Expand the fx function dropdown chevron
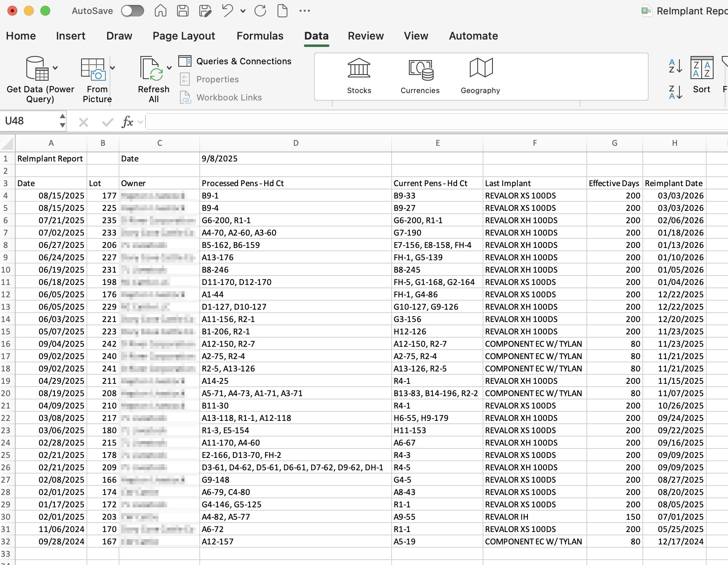This screenshot has width=728, height=565. click(140, 122)
